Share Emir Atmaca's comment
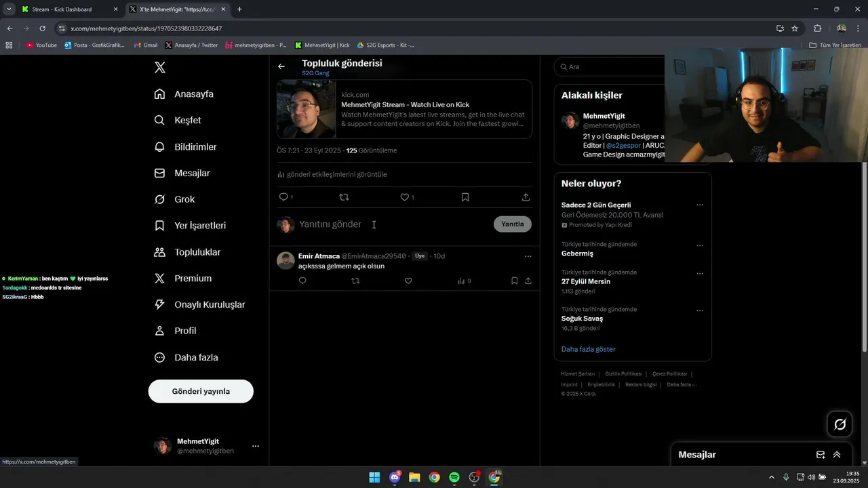This screenshot has height=488, width=868. coord(528,281)
